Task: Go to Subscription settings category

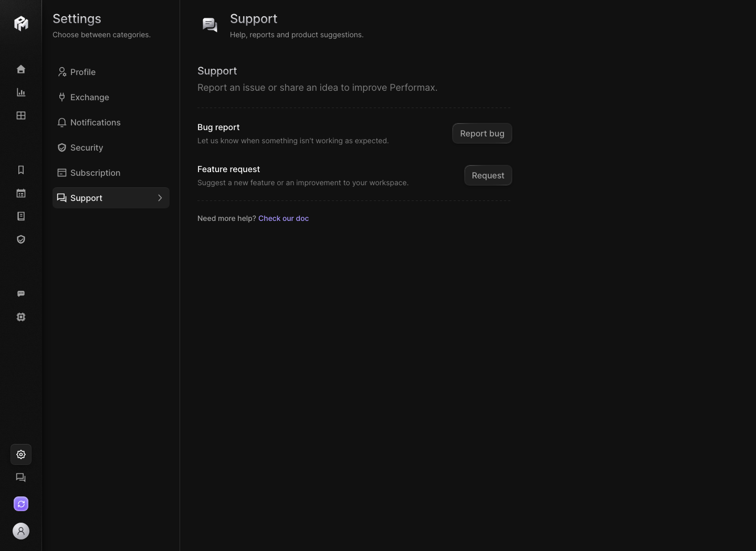Action: click(x=111, y=173)
